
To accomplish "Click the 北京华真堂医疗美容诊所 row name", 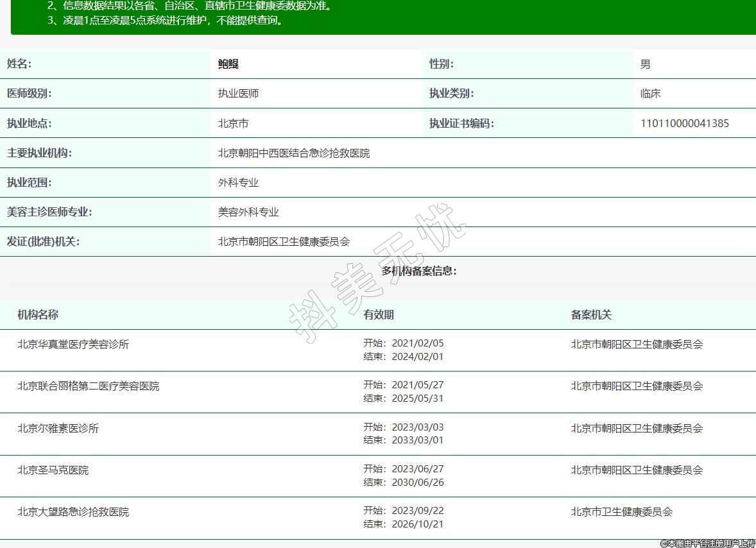I will [73, 344].
